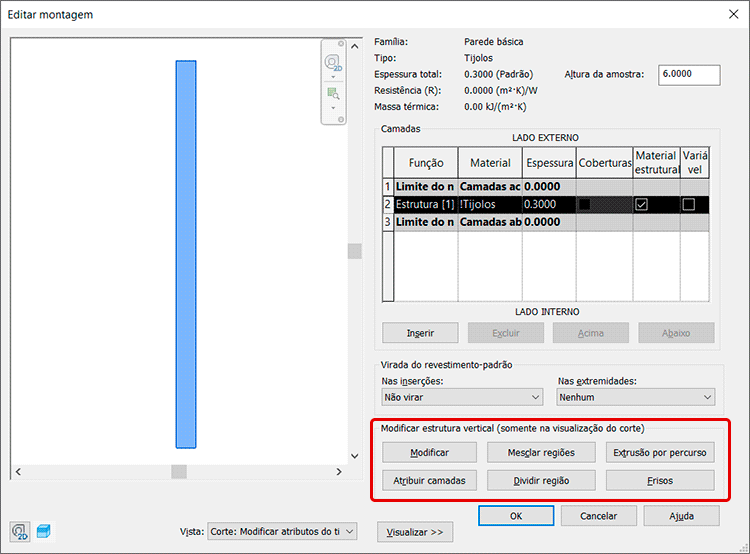Screen dimensions: 750x554
Task: Confirm with the OK button
Action: coord(516,516)
